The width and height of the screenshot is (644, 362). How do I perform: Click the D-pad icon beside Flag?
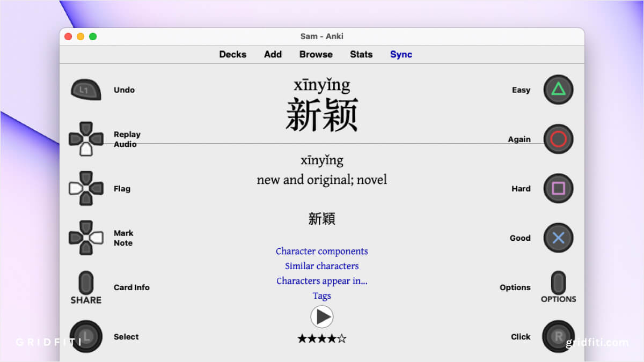86,188
